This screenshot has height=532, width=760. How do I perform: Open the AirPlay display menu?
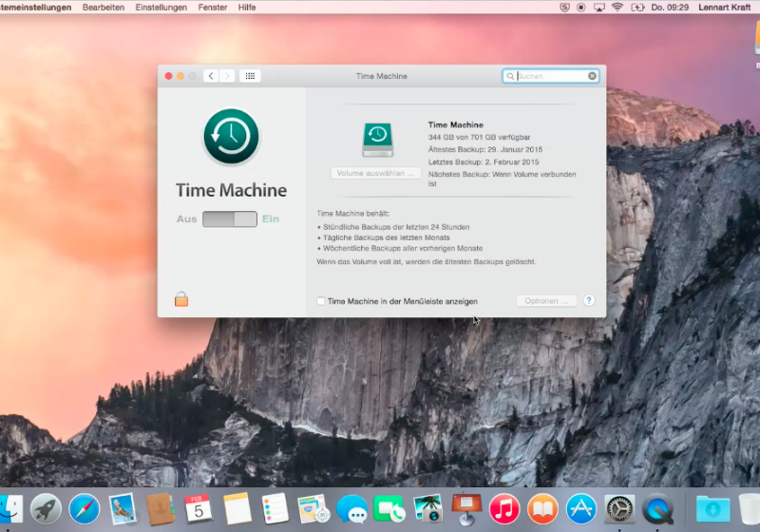(598, 7)
